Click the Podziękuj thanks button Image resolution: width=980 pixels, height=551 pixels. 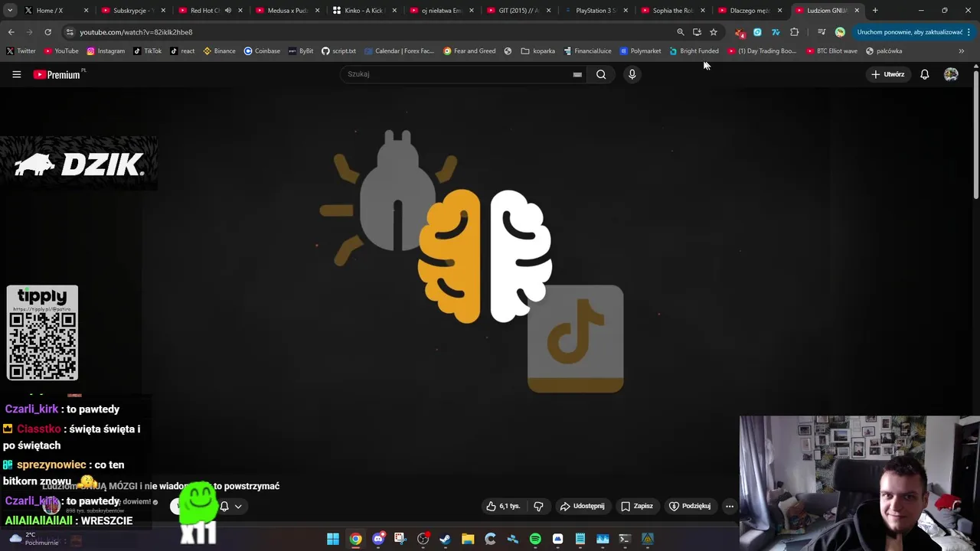(x=690, y=506)
